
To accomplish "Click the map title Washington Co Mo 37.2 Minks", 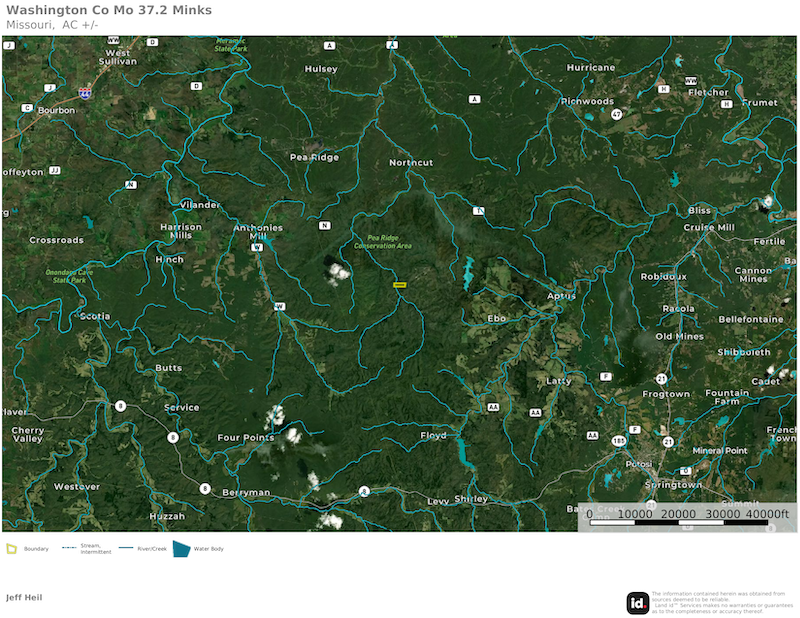I will coord(109,10).
